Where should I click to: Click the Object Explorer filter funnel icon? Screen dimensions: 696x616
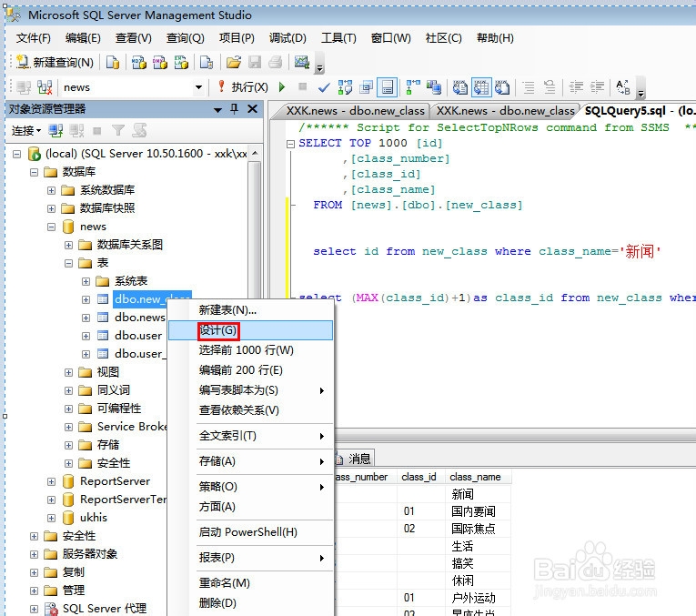(x=118, y=130)
